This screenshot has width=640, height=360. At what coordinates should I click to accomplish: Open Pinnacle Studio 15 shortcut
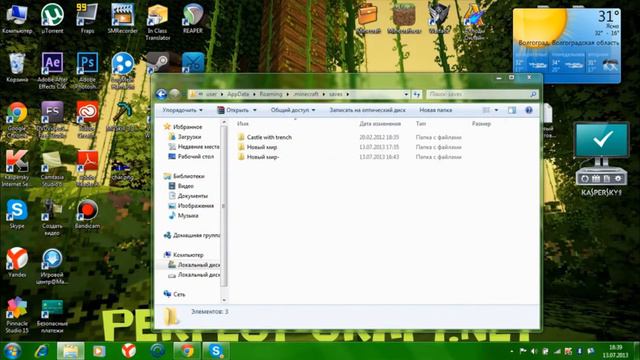[17, 315]
